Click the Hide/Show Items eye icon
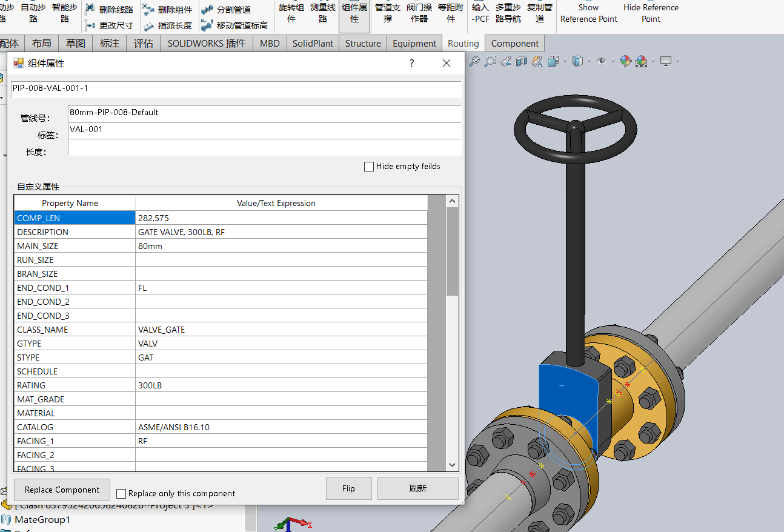The width and height of the screenshot is (784, 532). pos(602,61)
